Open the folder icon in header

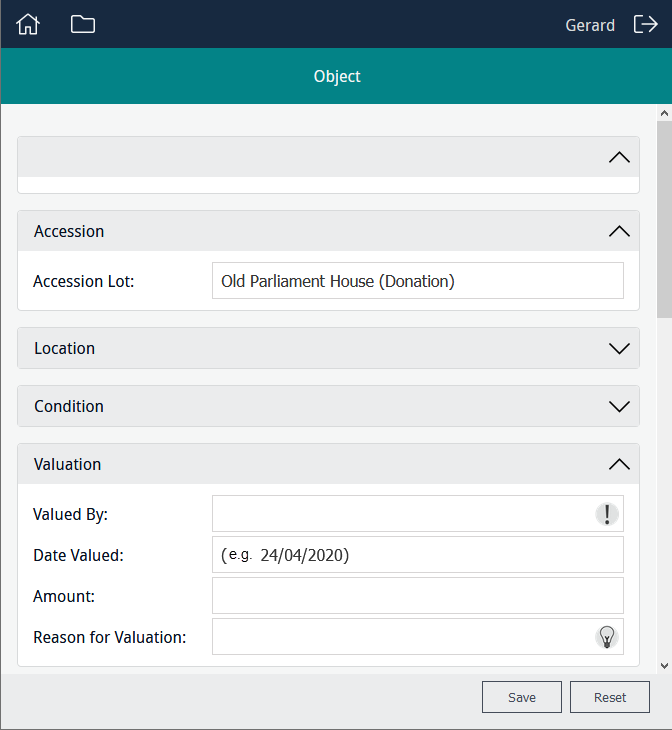point(83,24)
